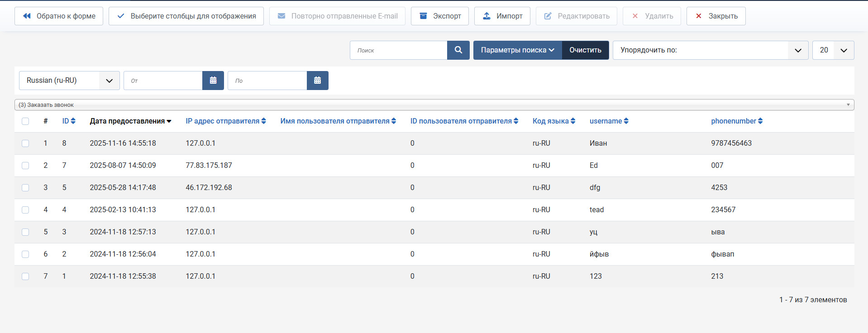Click date cell '2025-02-13 10:41:13'
Screen dimensions: 868x333
point(123,210)
